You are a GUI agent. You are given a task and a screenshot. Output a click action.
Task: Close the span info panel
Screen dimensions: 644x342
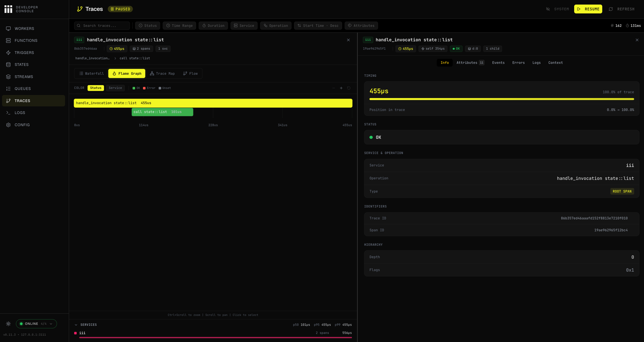coord(637,40)
